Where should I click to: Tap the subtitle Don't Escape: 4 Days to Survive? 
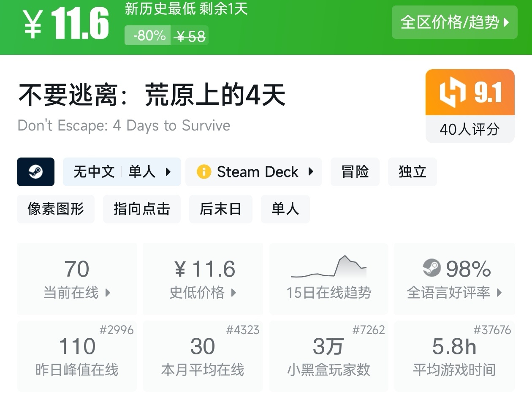point(124,125)
